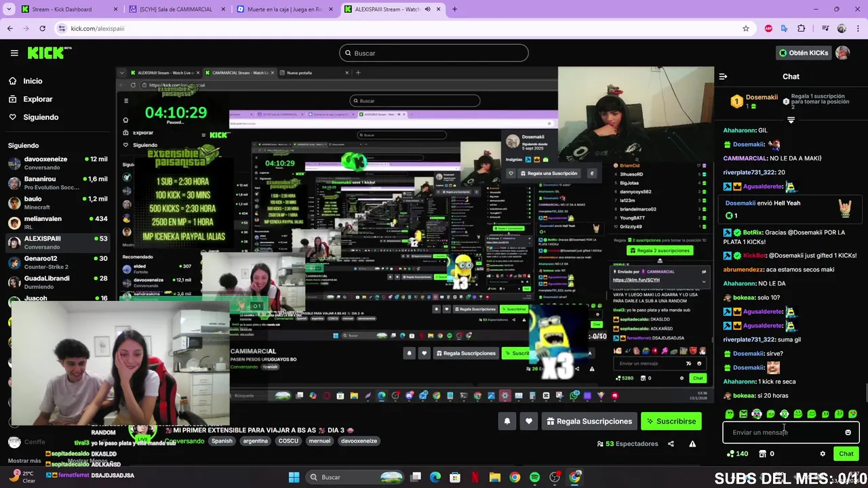Go to the KICK logo homepage
Image resolution: width=868 pixels, height=488 pixels.
[x=49, y=53]
